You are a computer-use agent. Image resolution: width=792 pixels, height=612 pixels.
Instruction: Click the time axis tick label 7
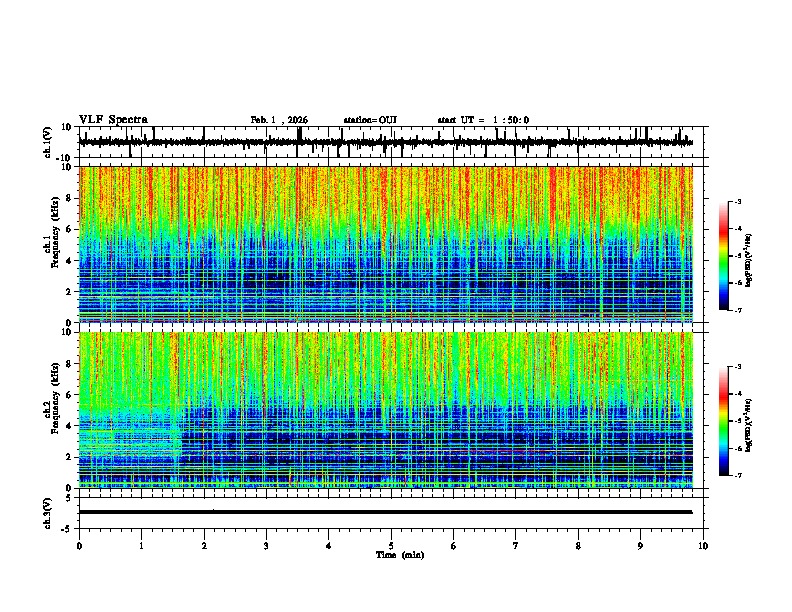(516, 546)
